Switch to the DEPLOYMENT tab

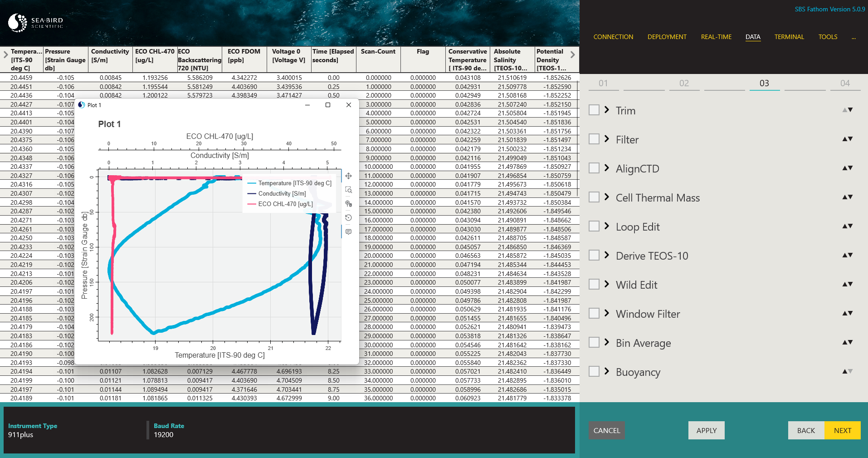pos(667,37)
